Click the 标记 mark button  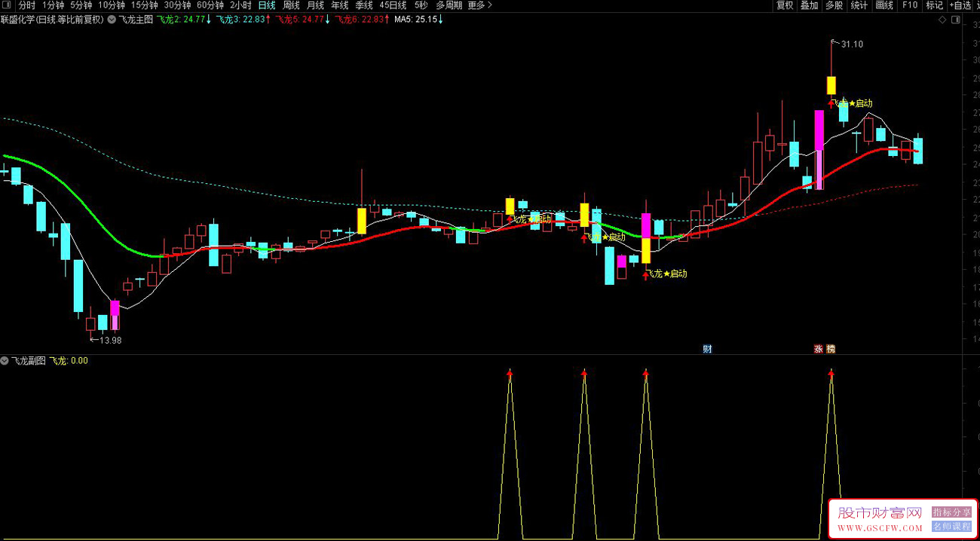[x=934, y=5]
